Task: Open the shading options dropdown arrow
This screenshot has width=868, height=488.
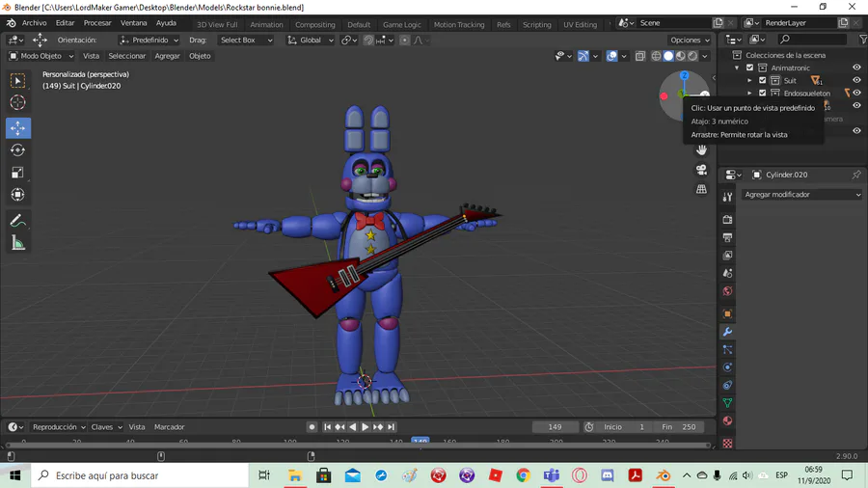Action: click(705, 56)
